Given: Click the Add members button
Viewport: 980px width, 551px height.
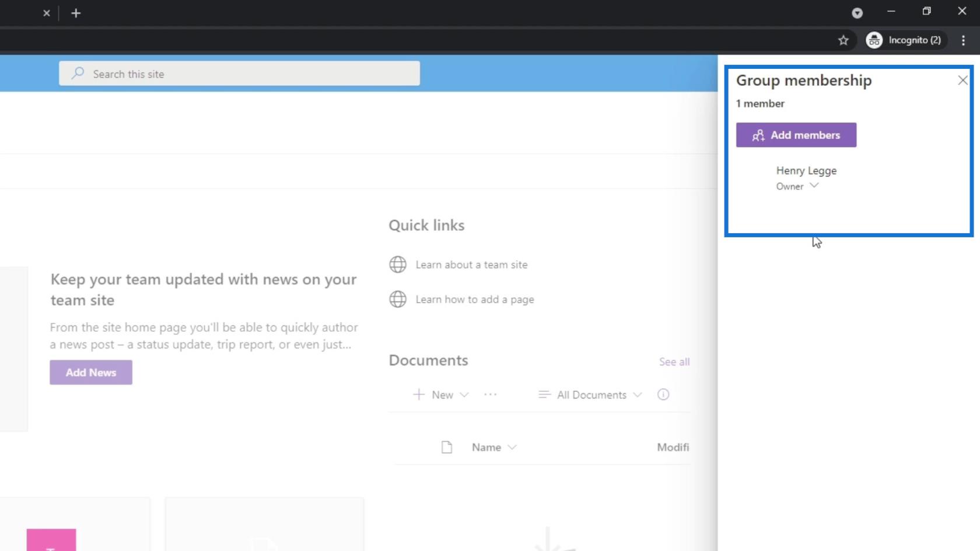Looking at the screenshot, I should tap(796, 135).
